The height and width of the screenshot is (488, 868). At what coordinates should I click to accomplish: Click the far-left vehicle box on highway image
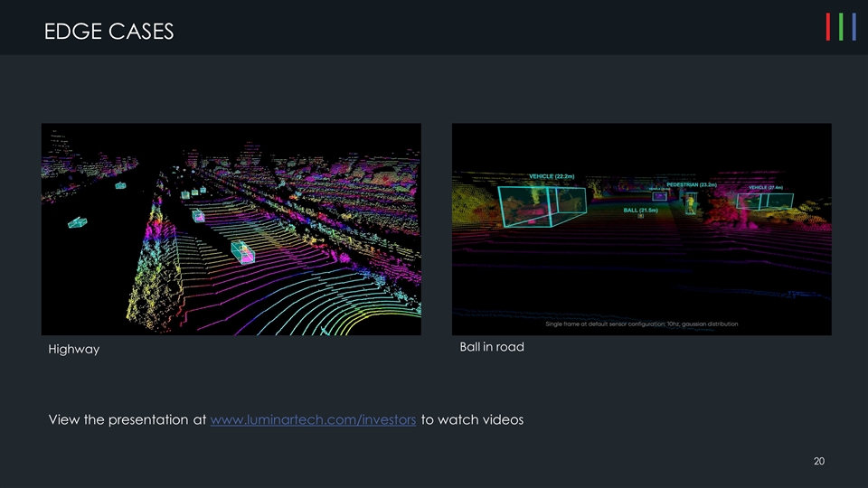coord(78,222)
